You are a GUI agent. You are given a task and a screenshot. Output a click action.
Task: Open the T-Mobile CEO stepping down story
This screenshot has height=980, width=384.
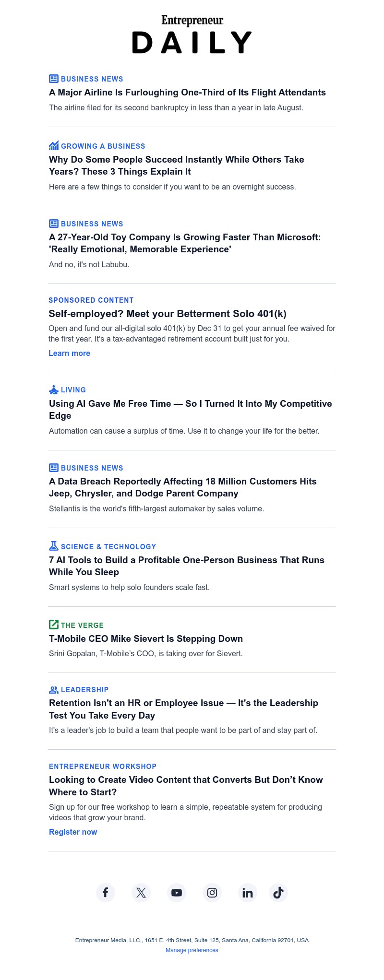[x=146, y=638]
